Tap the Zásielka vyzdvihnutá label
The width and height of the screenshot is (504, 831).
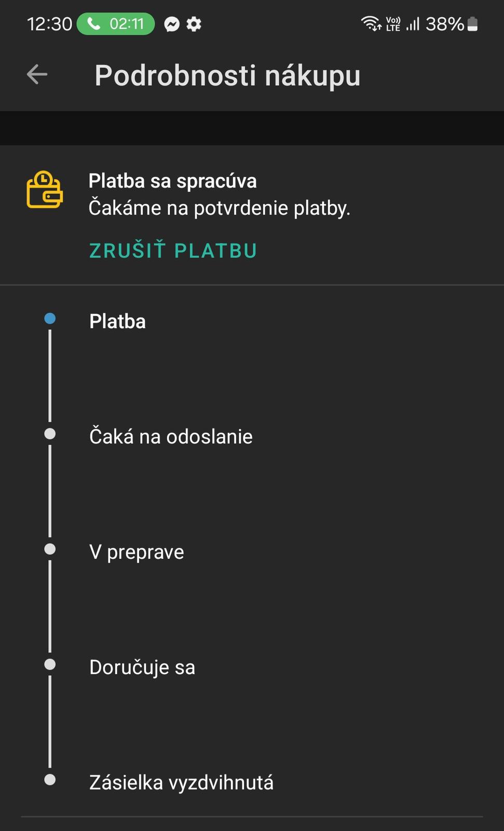click(181, 783)
